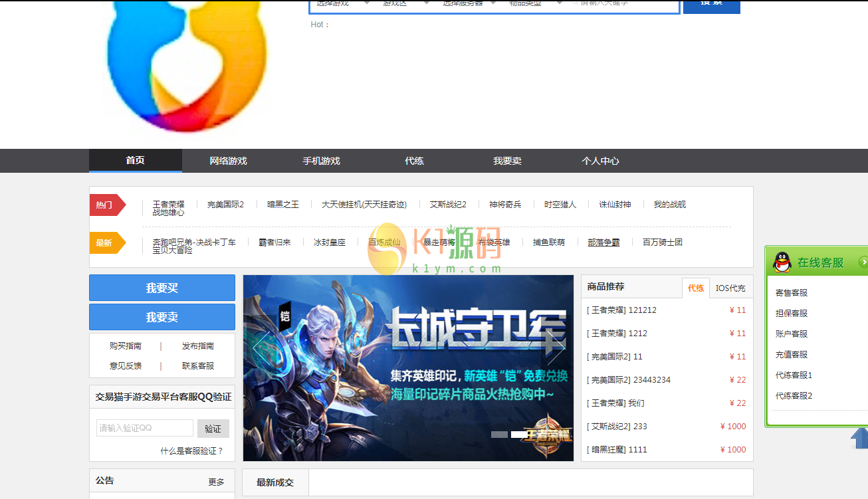
Task: Contact 担保客服 in online service panel
Action: 792,314
